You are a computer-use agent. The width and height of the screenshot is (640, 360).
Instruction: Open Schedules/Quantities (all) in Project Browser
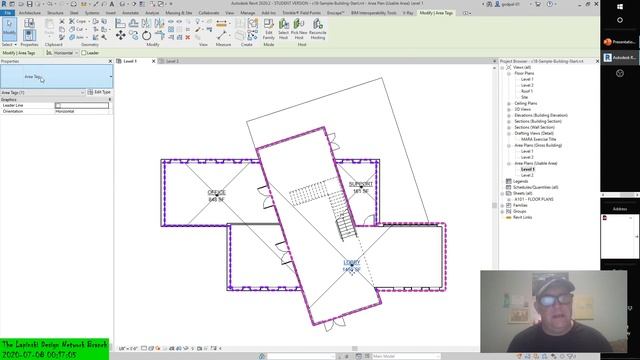[536, 187]
